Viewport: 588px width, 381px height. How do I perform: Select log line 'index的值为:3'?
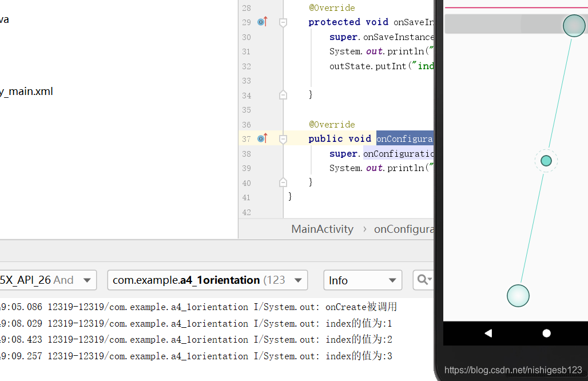pyautogui.click(x=196, y=356)
